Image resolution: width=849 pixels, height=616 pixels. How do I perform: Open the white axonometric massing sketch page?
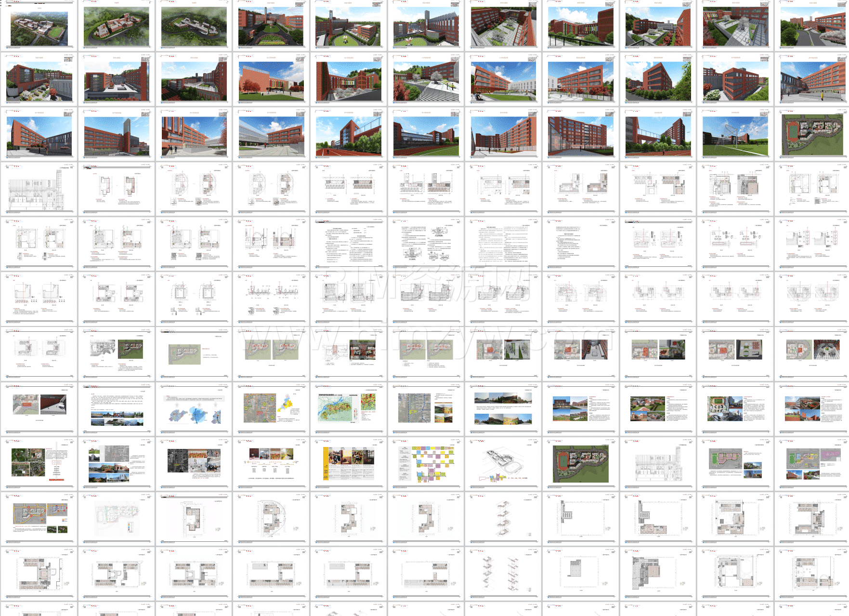point(503,463)
